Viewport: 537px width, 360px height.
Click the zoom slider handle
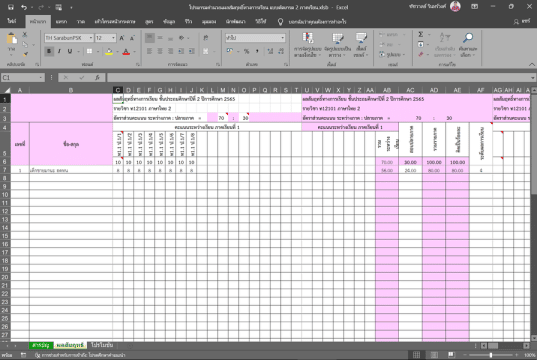pyautogui.click(x=491, y=355)
